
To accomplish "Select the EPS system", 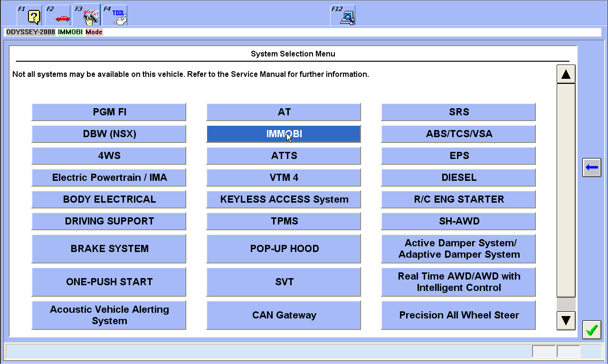I will point(458,156).
